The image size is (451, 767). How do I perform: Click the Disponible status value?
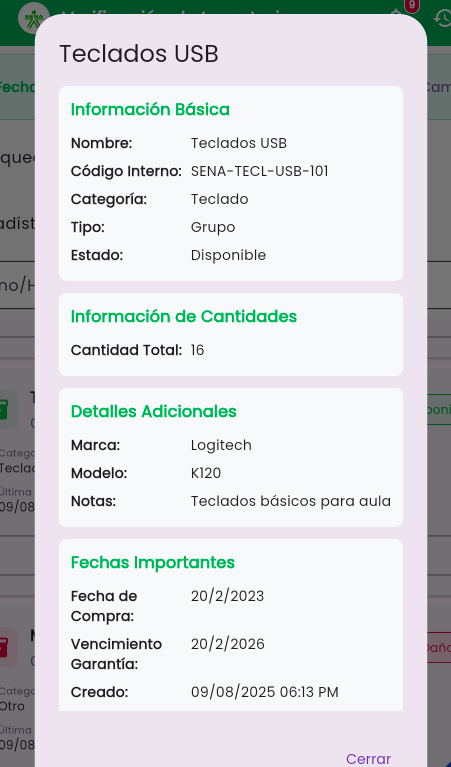(x=228, y=255)
